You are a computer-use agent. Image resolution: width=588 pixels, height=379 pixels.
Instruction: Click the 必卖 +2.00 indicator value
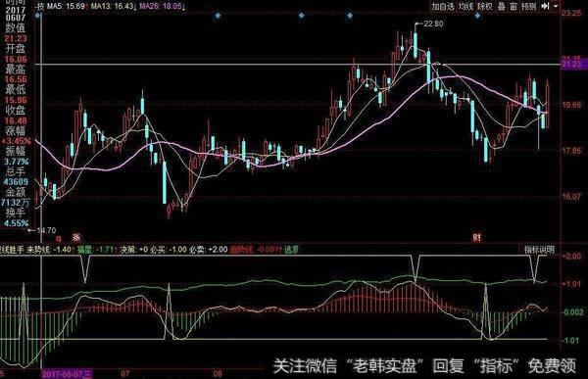[208, 250]
